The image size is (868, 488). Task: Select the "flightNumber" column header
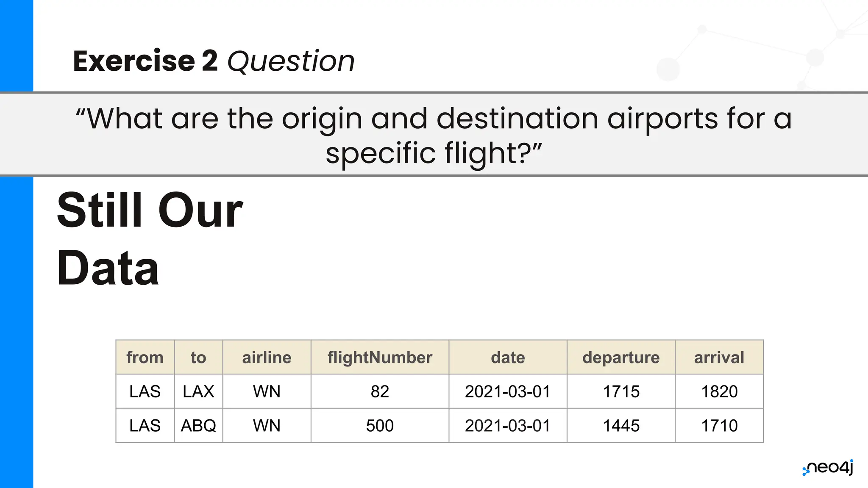pyautogui.click(x=380, y=358)
